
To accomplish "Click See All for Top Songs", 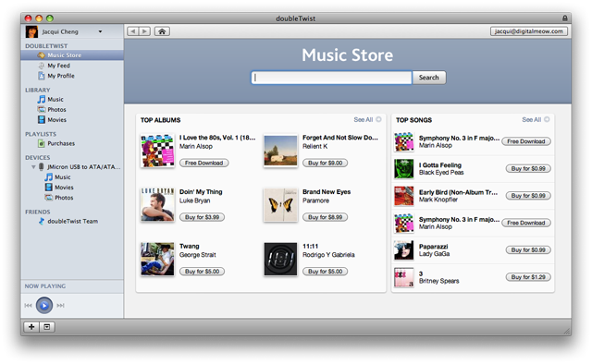I will coord(536,119).
